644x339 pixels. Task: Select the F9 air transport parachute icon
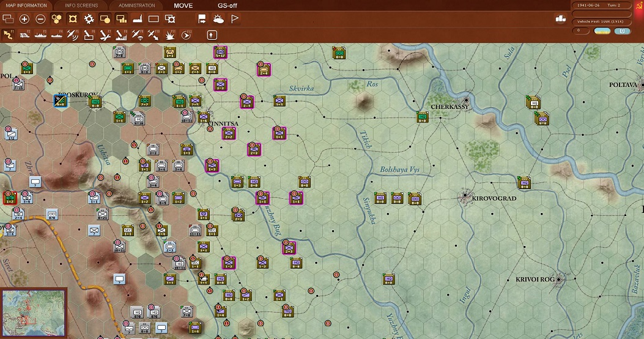tap(137, 35)
